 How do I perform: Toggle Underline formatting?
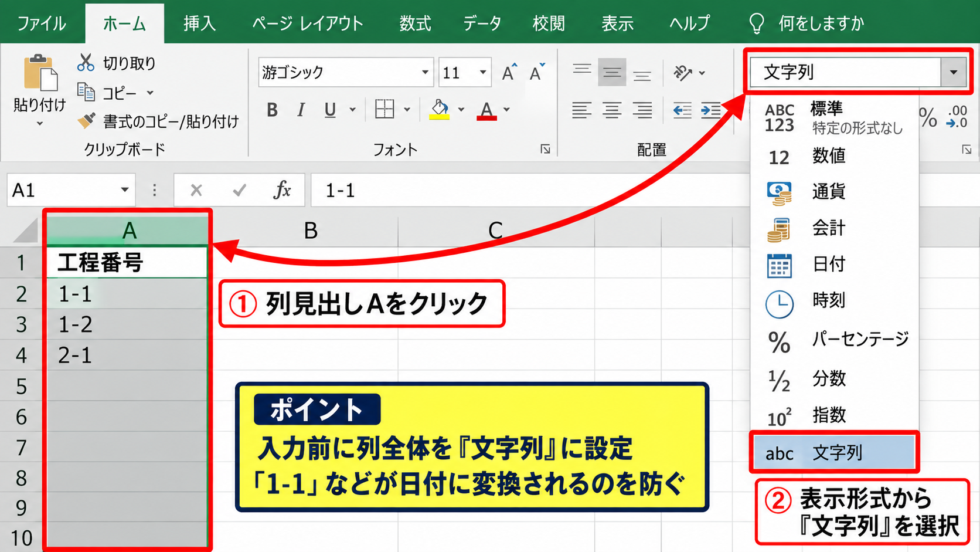click(x=330, y=110)
